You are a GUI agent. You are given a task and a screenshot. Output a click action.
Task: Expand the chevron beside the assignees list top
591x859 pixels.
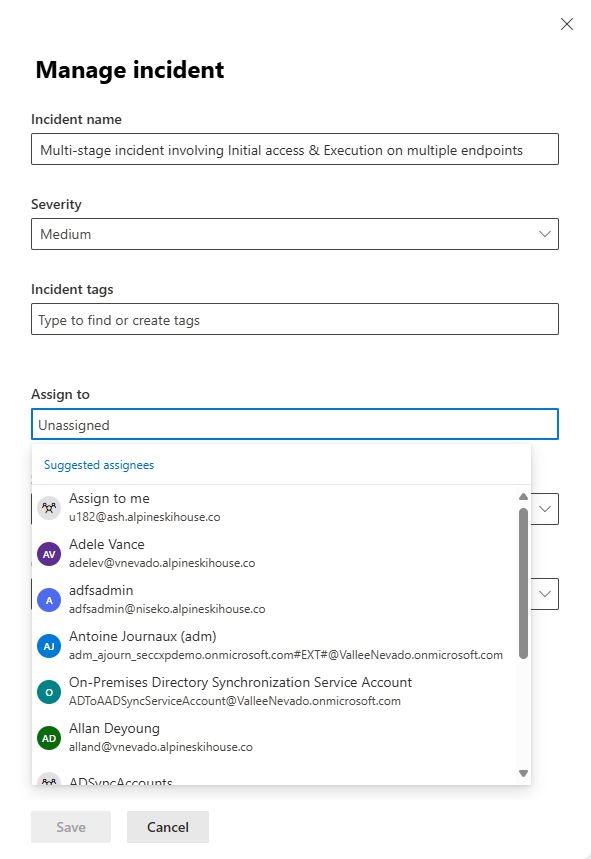[x=544, y=508]
